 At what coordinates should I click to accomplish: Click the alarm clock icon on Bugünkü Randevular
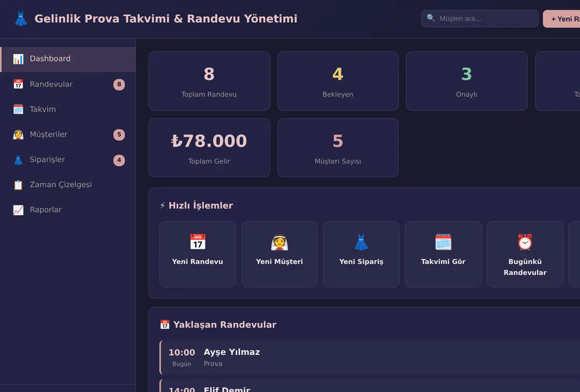525,242
